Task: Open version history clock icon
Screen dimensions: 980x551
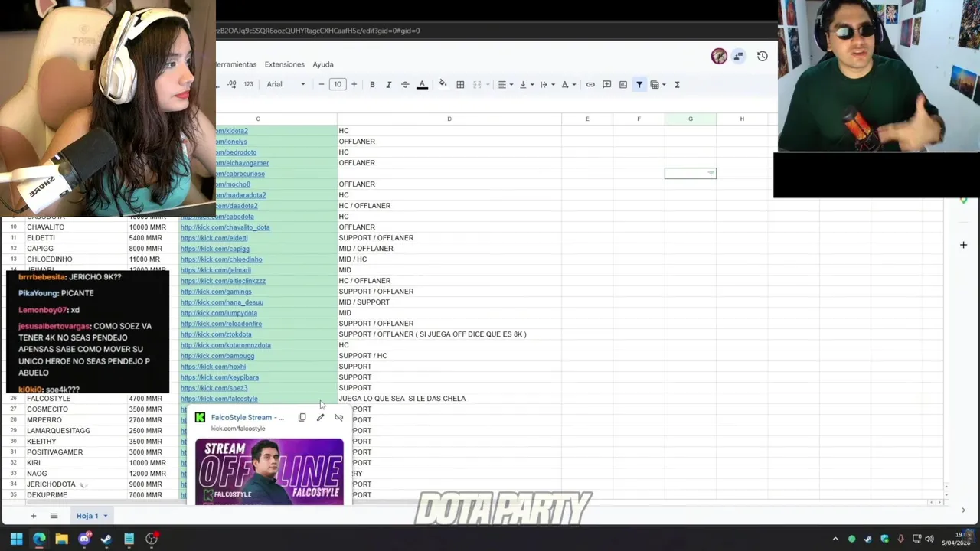Action: pyautogui.click(x=762, y=56)
